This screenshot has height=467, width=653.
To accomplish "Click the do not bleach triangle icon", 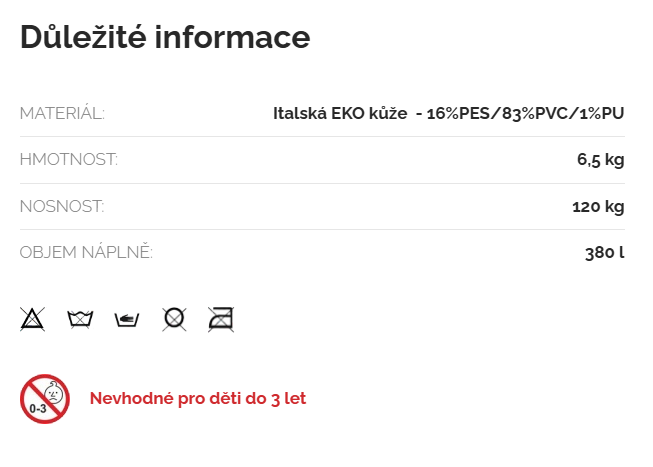I will click(x=33, y=319).
